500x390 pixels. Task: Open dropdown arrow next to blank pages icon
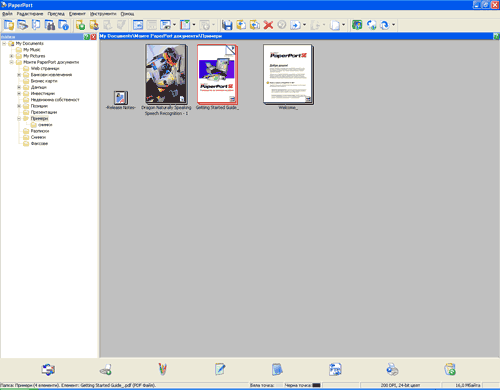click(x=343, y=25)
